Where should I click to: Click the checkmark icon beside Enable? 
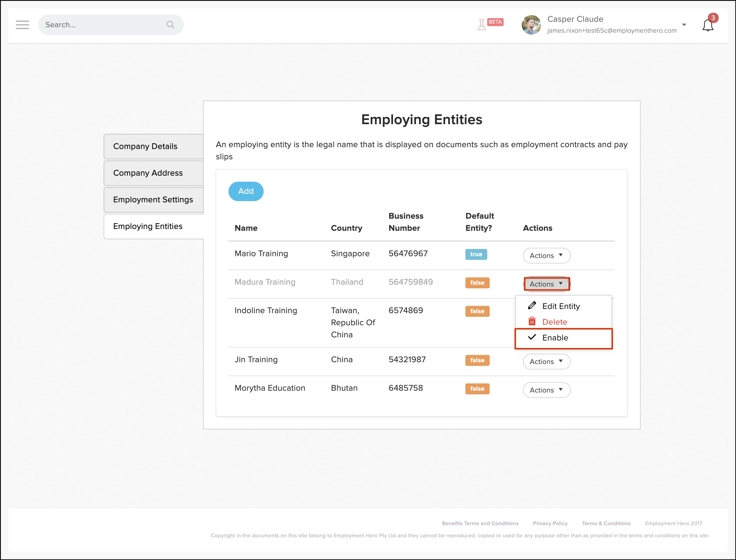pos(532,337)
